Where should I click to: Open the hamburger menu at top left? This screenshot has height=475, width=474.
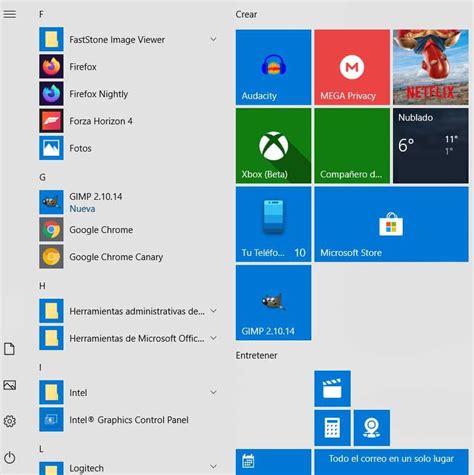pyautogui.click(x=10, y=14)
